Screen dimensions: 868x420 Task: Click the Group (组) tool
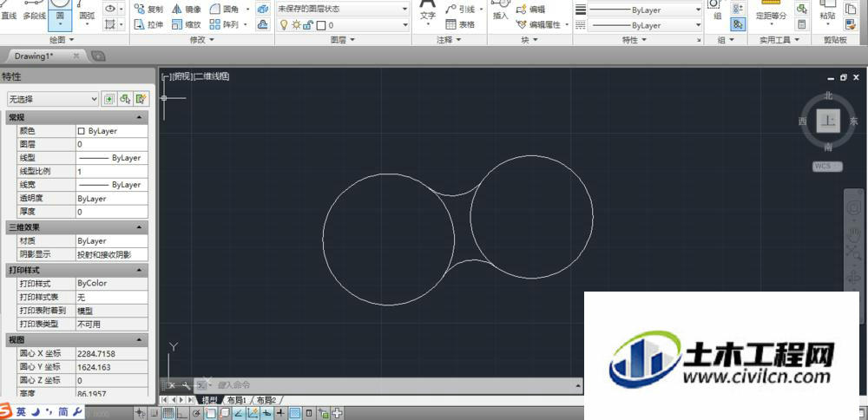coord(716,11)
